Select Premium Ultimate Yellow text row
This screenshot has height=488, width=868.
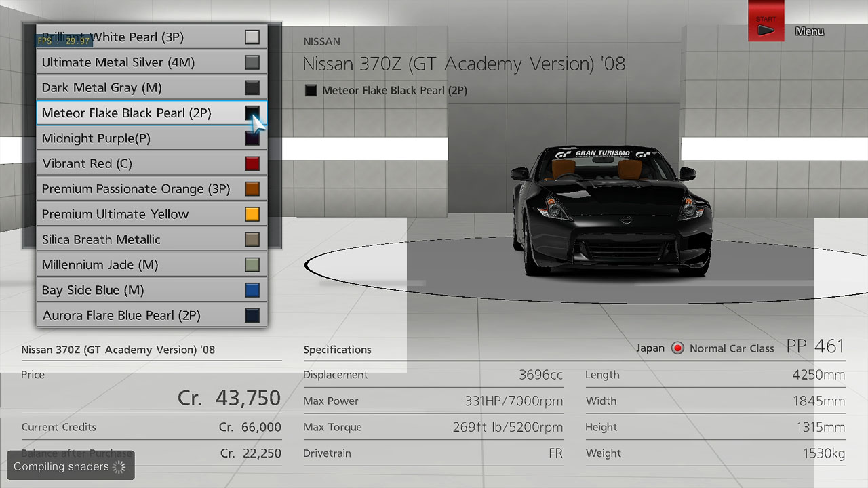click(152, 214)
